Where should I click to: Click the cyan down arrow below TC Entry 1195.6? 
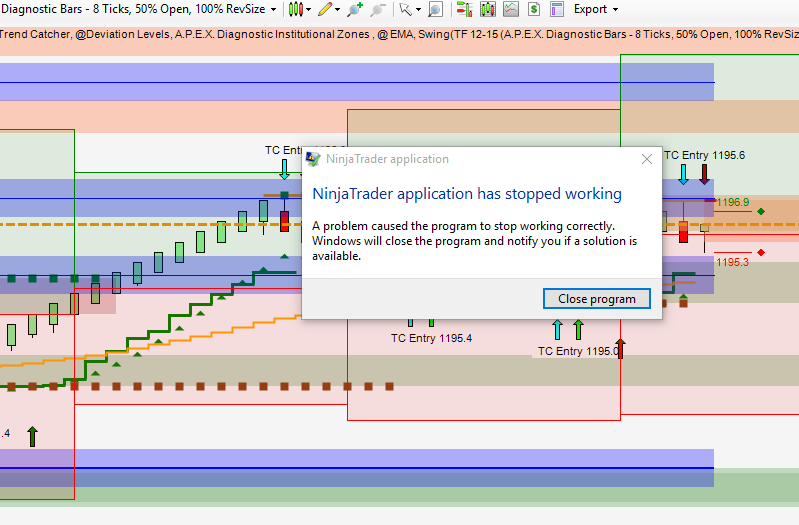(x=683, y=174)
